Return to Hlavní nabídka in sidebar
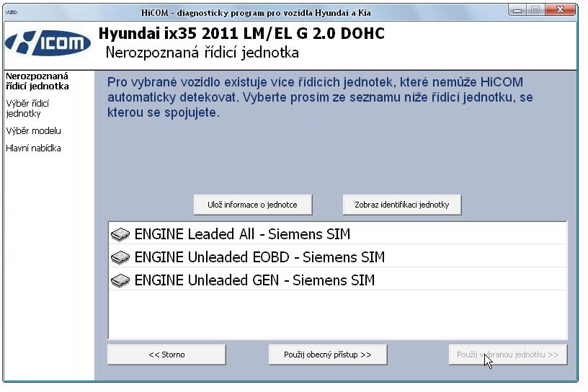588x392 pixels. (33, 148)
